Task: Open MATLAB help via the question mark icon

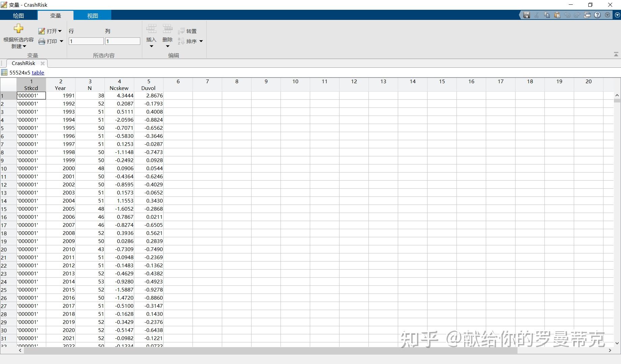Action: coord(597,15)
